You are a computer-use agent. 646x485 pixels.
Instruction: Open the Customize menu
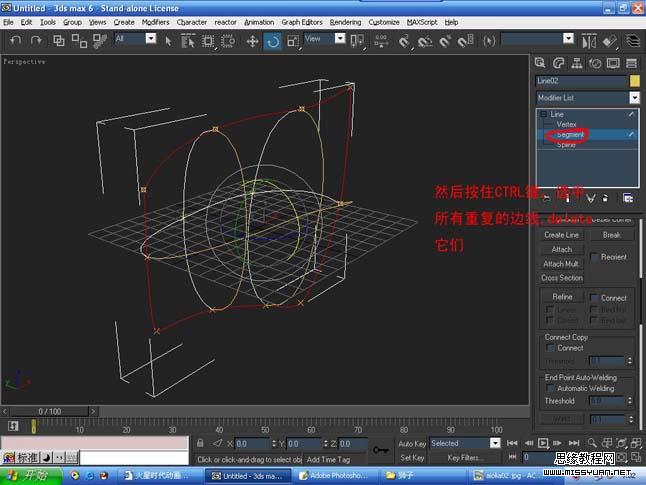coord(384,22)
